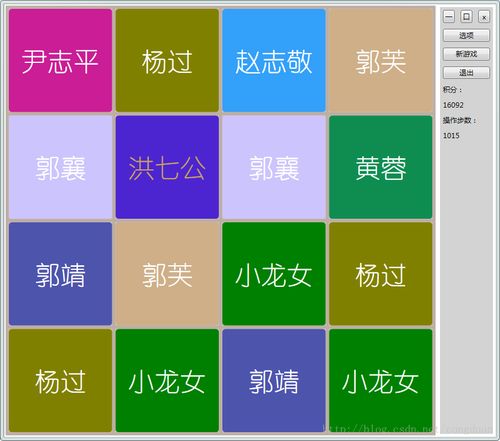Select the 郭靖 tile between two 小龙女 tiles
Viewport: 500px width, 441px height.
click(x=274, y=380)
